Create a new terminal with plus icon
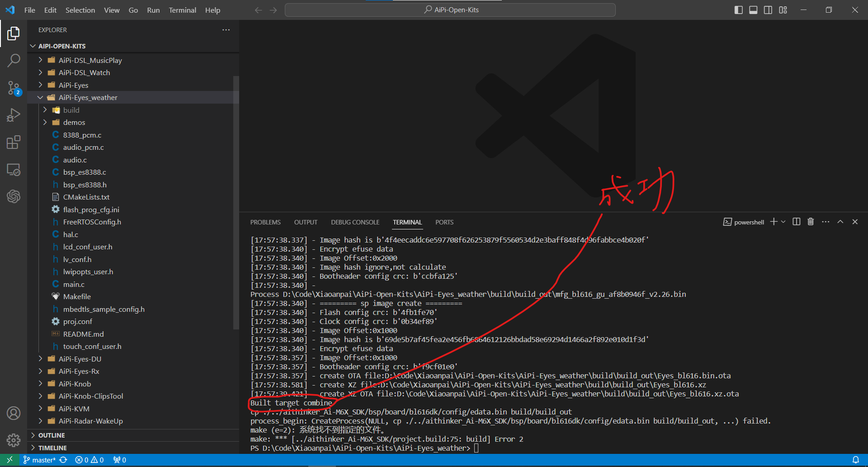The width and height of the screenshot is (868, 467). (774, 222)
